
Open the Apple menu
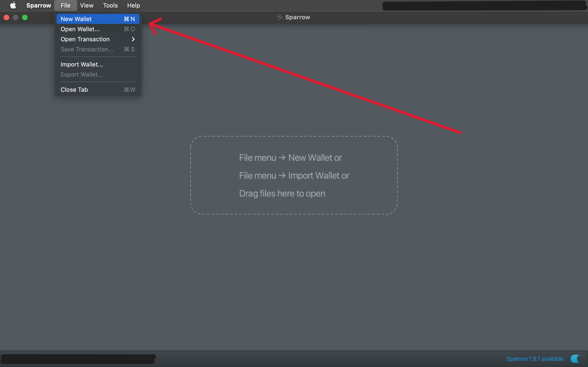tap(13, 5)
